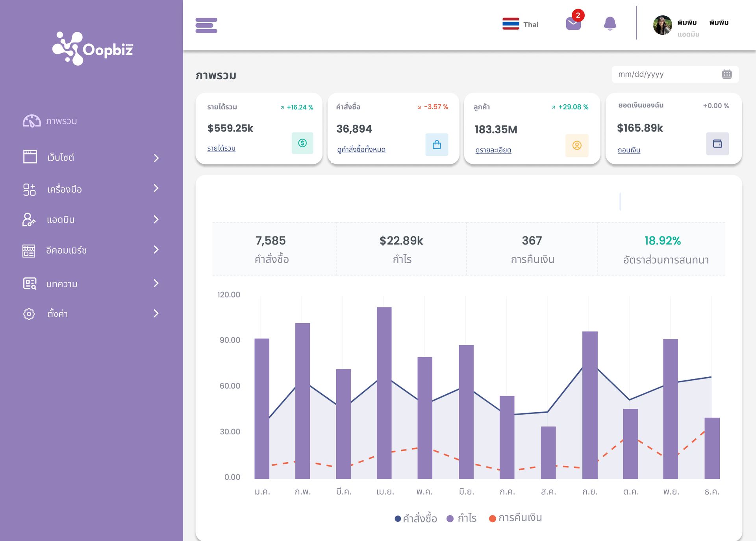Screen dimensions: 756x541
Task: Expand the เว็บไซต์ sidebar menu
Action: pos(91,157)
